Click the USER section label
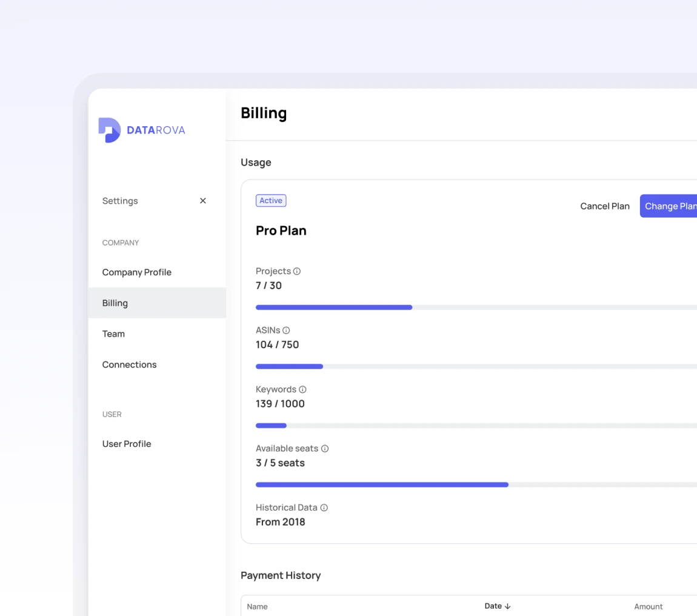The image size is (697, 616). pyautogui.click(x=112, y=415)
